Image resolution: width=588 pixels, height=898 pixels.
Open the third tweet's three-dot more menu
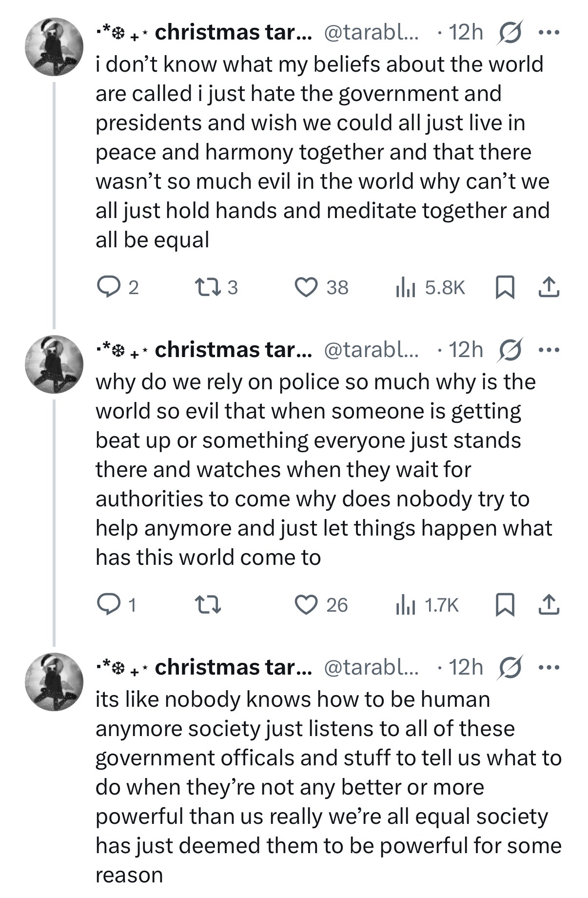tap(549, 667)
